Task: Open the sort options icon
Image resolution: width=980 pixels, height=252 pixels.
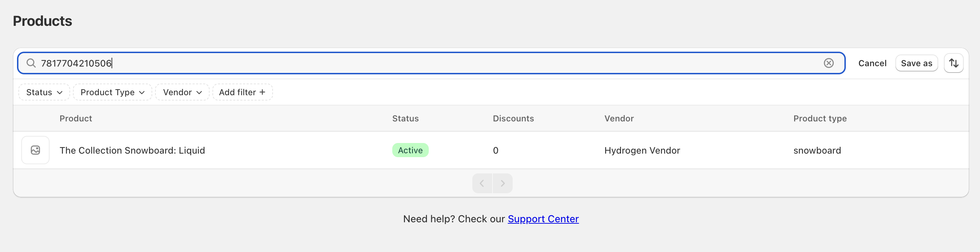Action: (x=953, y=63)
